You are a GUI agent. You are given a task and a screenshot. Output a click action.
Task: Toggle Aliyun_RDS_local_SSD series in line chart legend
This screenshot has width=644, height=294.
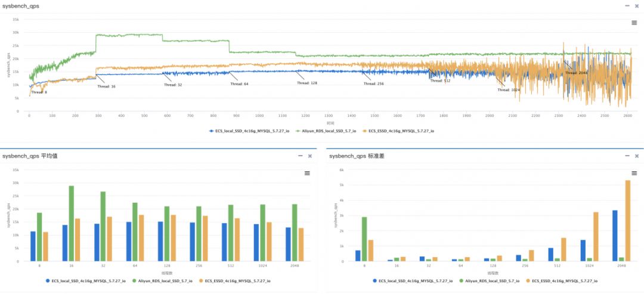(327, 130)
